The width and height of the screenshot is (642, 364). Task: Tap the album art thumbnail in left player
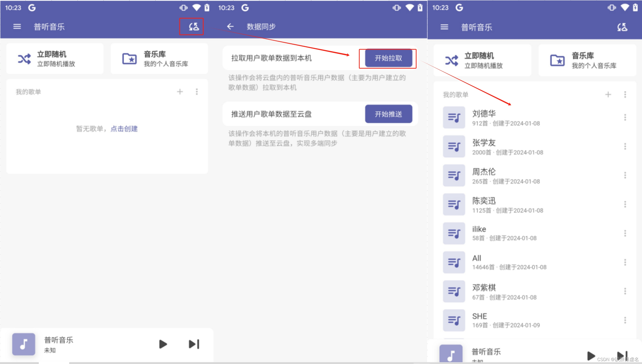coord(24,344)
